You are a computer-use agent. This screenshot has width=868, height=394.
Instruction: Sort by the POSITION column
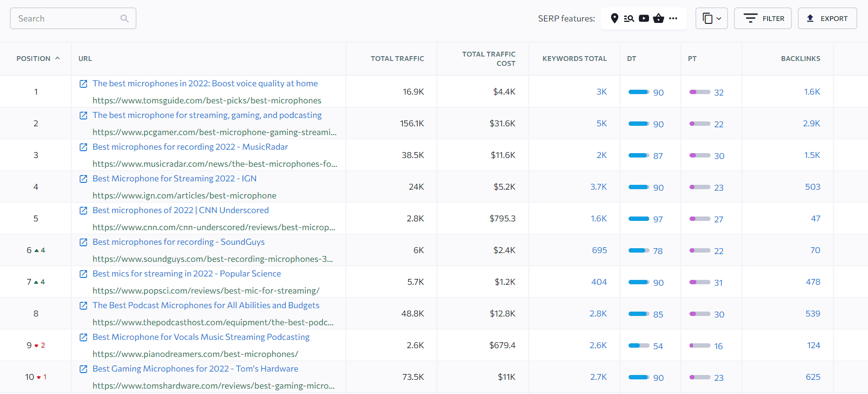tap(38, 59)
